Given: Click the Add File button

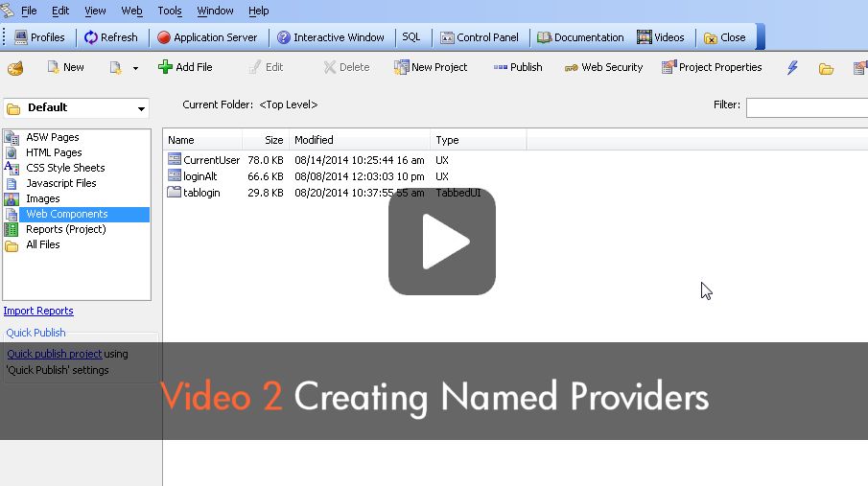Looking at the screenshot, I should [185, 67].
